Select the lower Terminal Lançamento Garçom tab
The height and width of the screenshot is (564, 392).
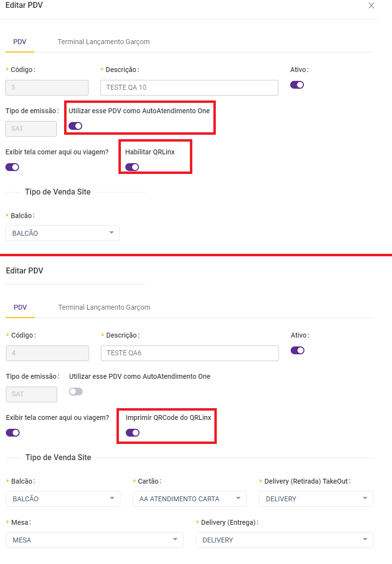pos(104,307)
